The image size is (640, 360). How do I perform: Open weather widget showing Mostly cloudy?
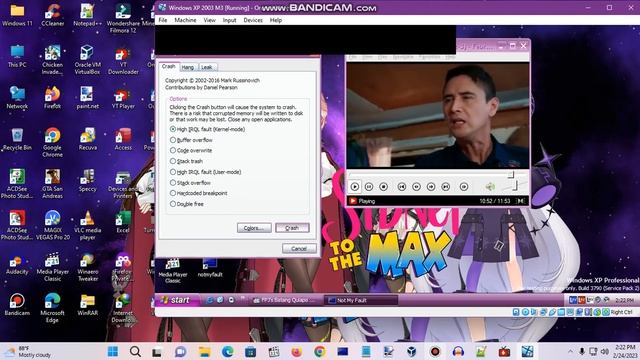28,351
